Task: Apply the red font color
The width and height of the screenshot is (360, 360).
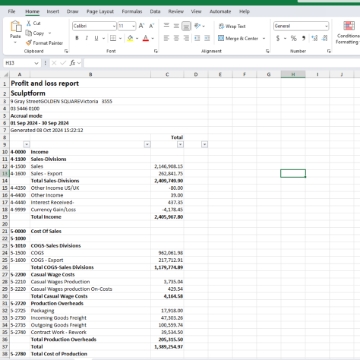Action: click(145, 38)
